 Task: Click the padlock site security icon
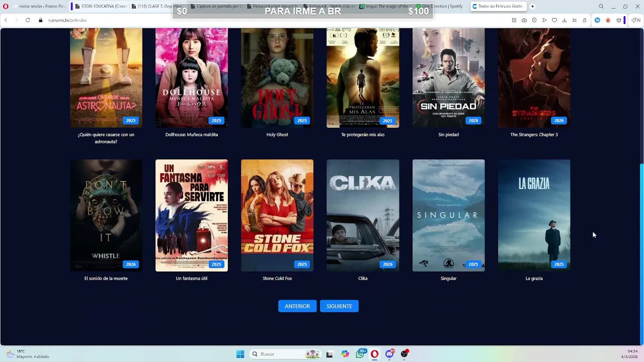pyautogui.click(x=41, y=20)
